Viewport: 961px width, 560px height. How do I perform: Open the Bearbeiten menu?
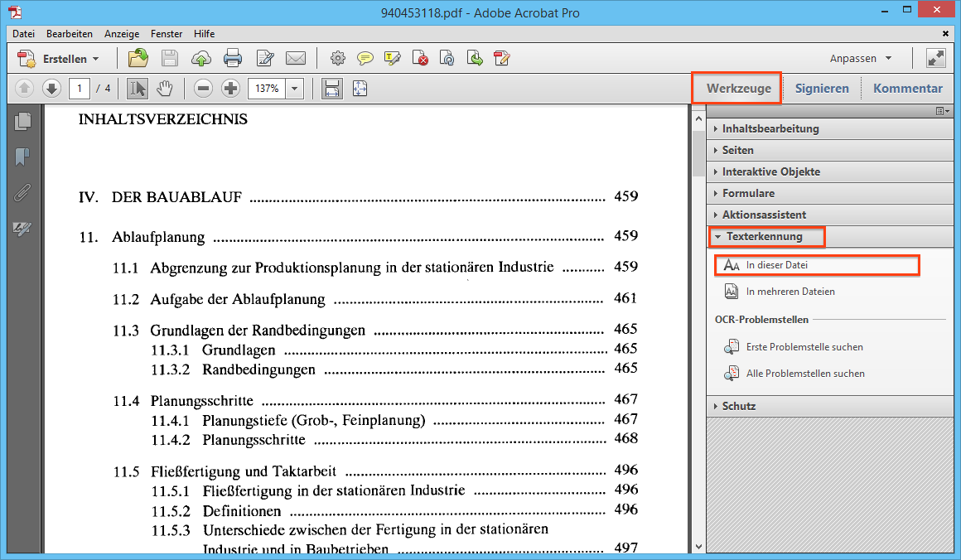pyautogui.click(x=70, y=34)
